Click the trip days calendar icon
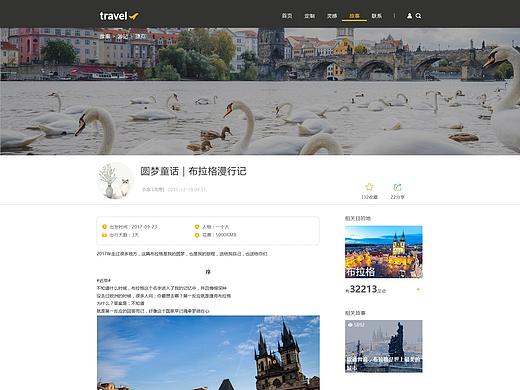 point(104,235)
